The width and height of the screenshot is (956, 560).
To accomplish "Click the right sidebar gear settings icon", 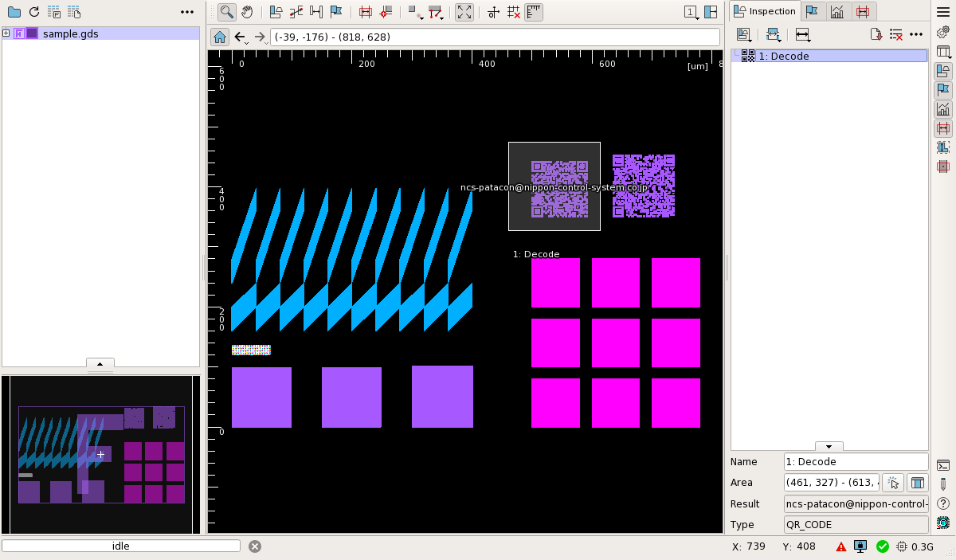I will click(943, 32).
